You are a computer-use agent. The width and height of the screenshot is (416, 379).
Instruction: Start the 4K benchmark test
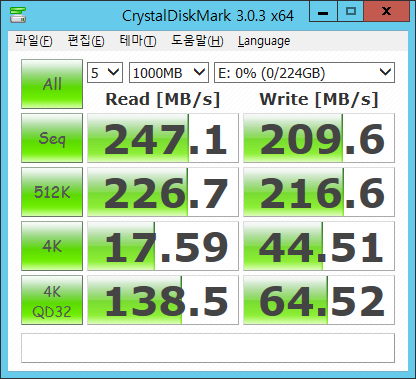52,246
